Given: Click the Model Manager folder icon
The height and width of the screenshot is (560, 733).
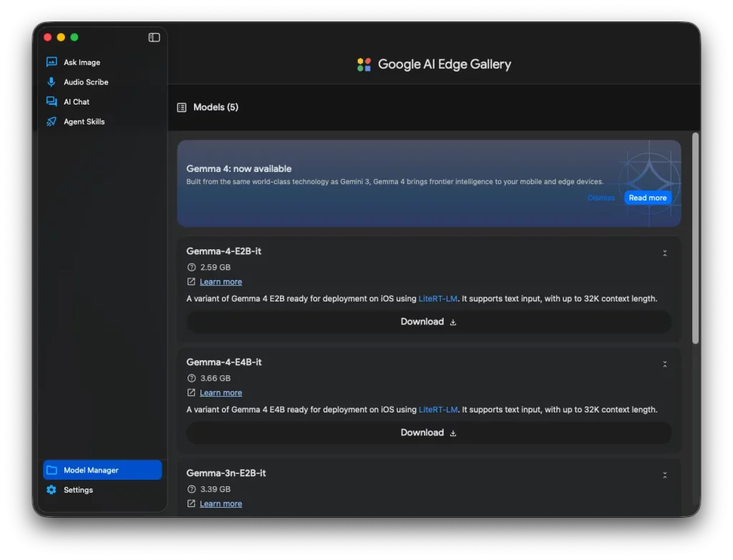Looking at the screenshot, I should pos(52,470).
